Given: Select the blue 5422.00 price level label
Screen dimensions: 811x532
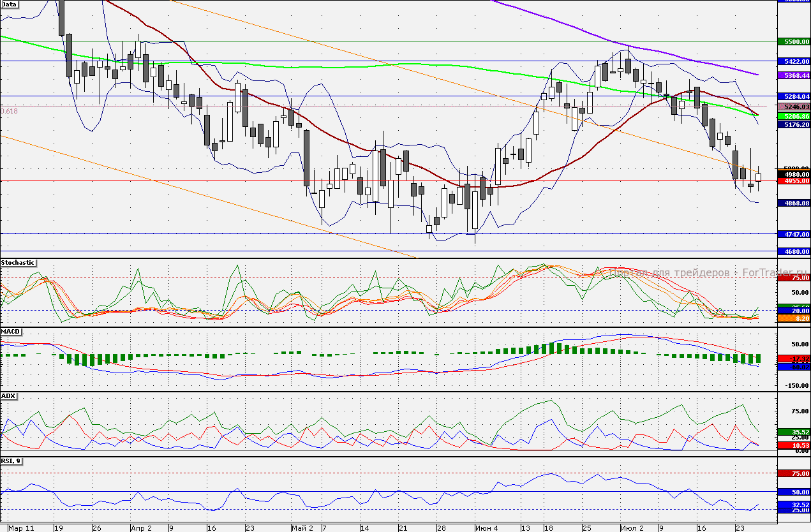Looking at the screenshot, I should click(x=794, y=61).
